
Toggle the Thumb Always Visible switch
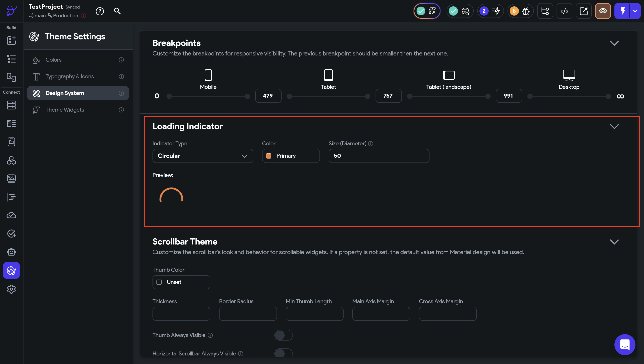point(283,335)
